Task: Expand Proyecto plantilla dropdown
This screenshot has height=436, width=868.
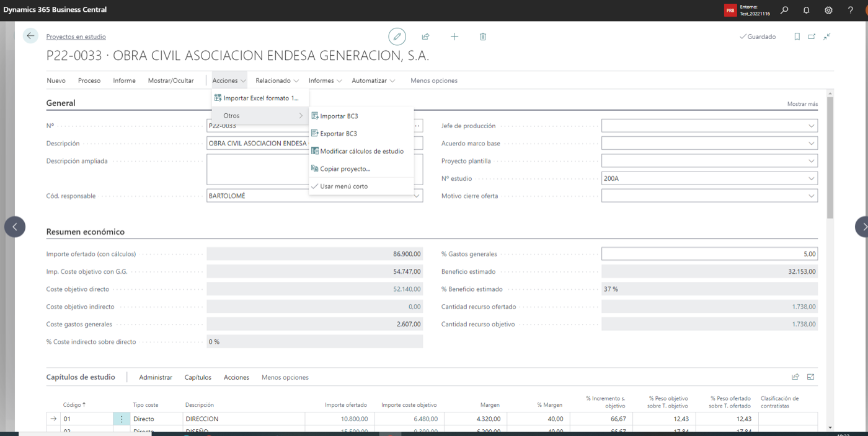Action: pyautogui.click(x=812, y=161)
